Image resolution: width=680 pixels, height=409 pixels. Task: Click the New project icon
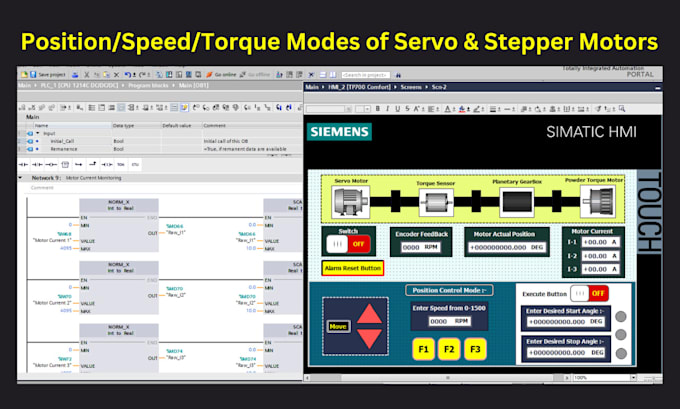point(23,75)
